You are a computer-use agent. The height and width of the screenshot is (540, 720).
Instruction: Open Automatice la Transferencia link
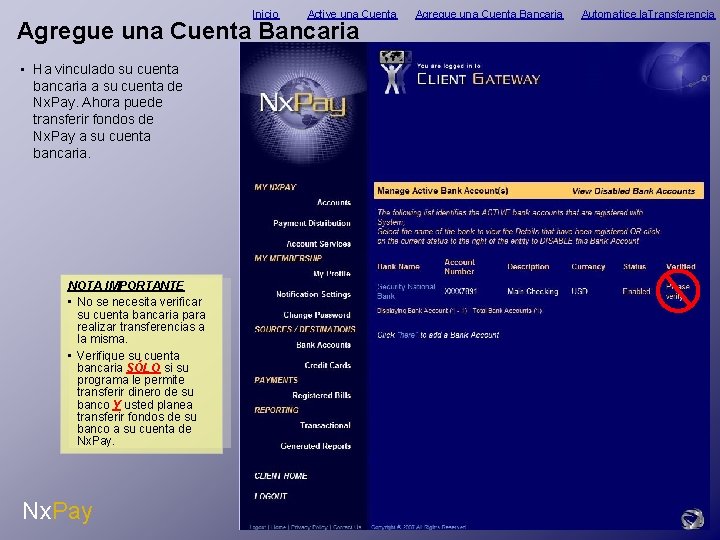tap(648, 14)
